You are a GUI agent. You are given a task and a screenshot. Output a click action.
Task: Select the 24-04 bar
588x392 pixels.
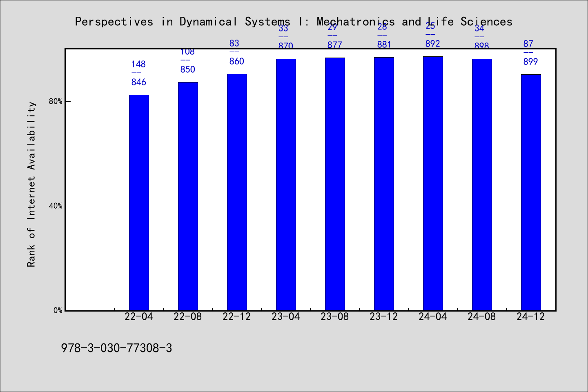[x=433, y=183]
